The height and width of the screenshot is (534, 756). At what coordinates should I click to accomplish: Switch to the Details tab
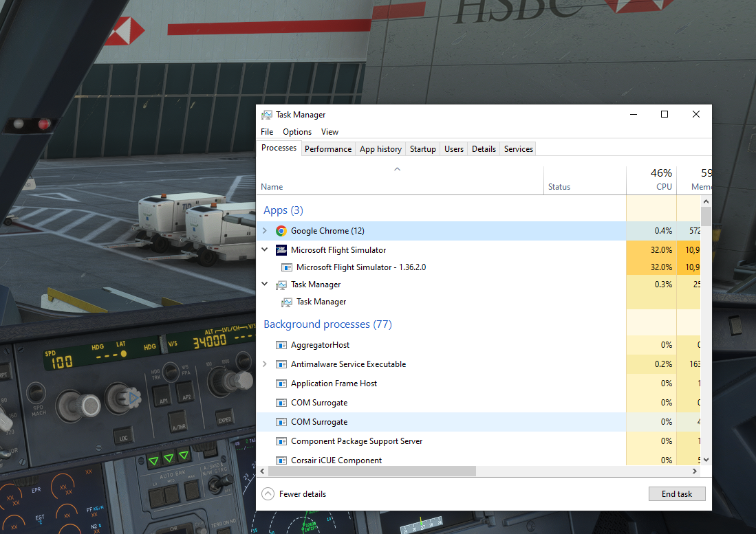[484, 149]
